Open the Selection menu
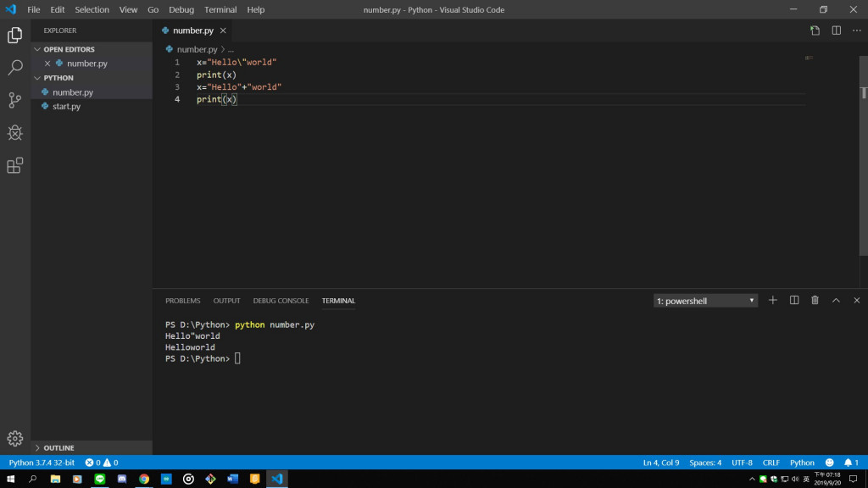Viewport: 868px width, 488px height. tap(92, 9)
